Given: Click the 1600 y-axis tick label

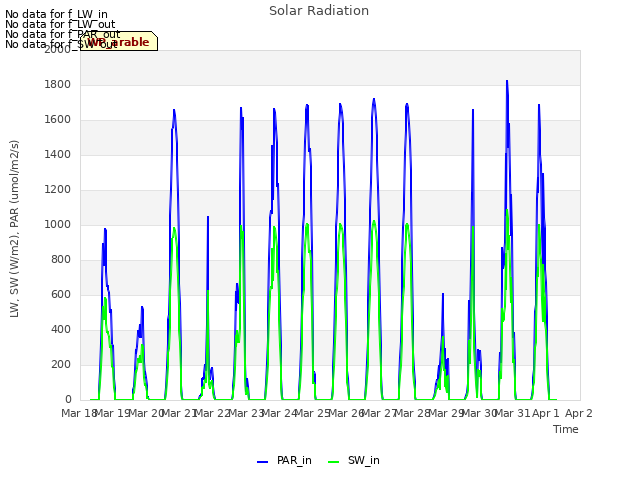Looking at the screenshot, I should coord(58,120).
